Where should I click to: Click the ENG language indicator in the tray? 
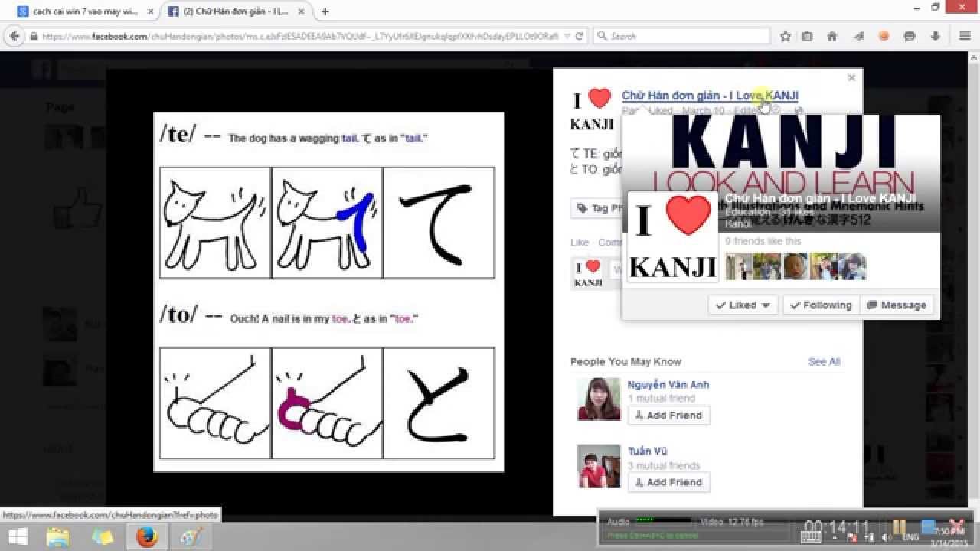tap(911, 537)
